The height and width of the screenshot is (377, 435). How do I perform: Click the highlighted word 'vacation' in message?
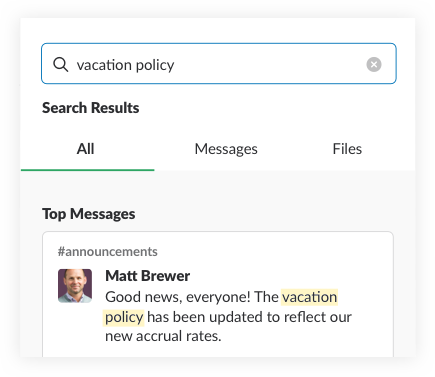coord(310,297)
